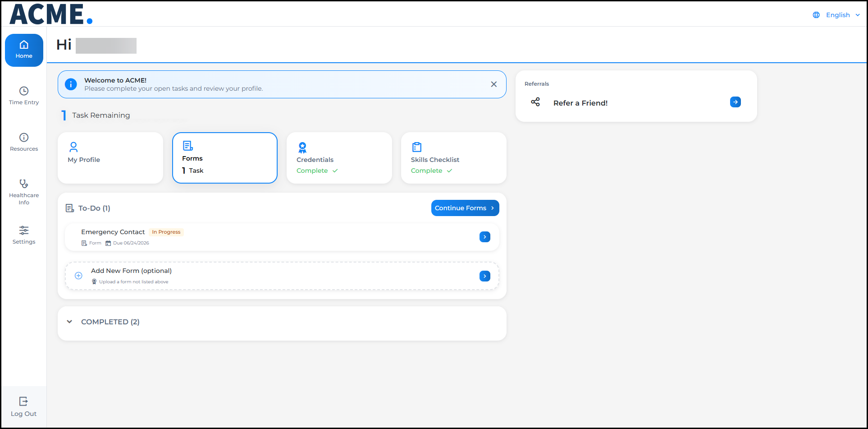
Task: Click the To-Do list icon
Action: (x=70, y=208)
